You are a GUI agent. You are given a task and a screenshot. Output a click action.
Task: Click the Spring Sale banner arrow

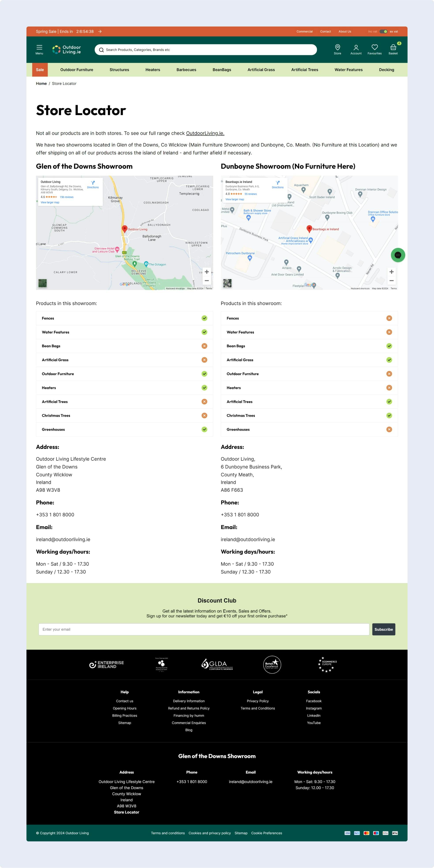(100, 32)
